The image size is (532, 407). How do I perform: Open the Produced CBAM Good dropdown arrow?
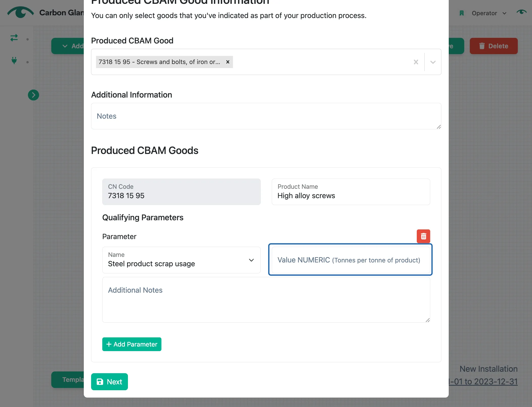433,62
